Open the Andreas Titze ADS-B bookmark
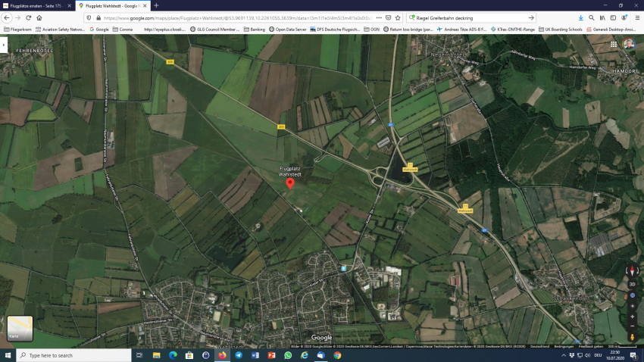Image resolution: width=644 pixels, height=362 pixels. click(461, 29)
